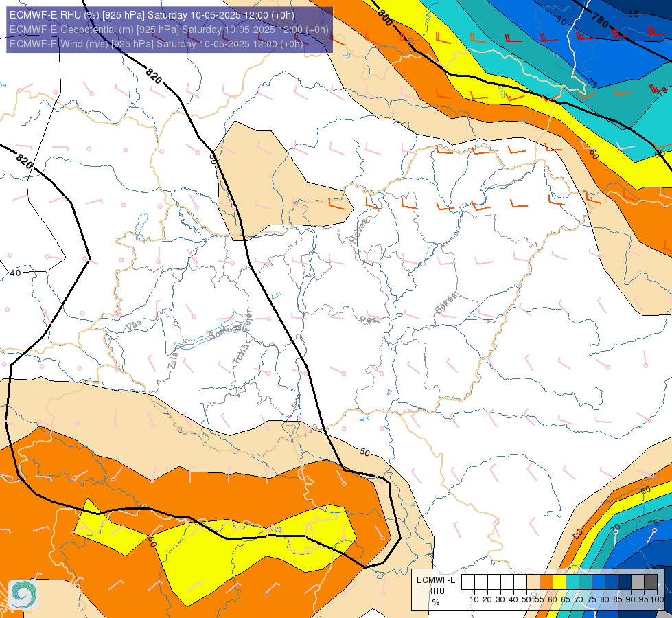Click the '800' geopotential contour label
Viewport: 672px width, 618px height.
[385, 18]
